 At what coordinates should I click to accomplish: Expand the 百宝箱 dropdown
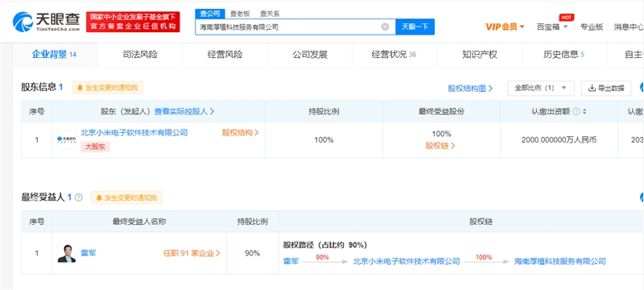[552, 27]
